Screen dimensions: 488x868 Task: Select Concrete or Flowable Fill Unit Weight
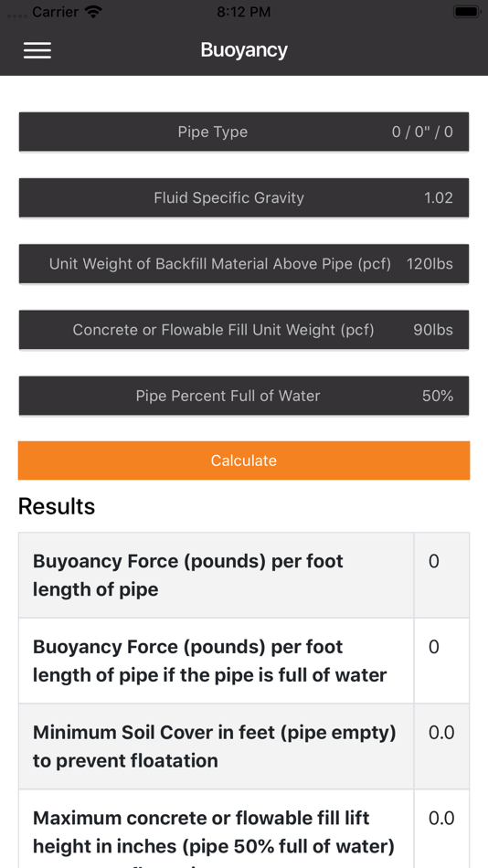(244, 330)
